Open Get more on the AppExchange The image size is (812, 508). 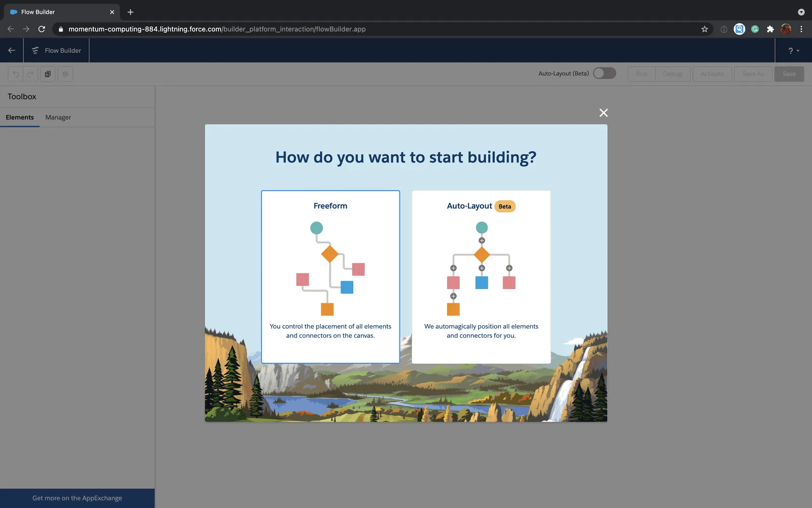click(x=77, y=498)
